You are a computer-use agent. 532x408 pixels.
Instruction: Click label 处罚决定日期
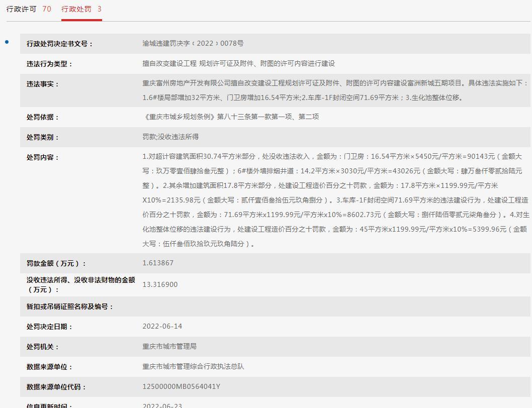coord(49,327)
